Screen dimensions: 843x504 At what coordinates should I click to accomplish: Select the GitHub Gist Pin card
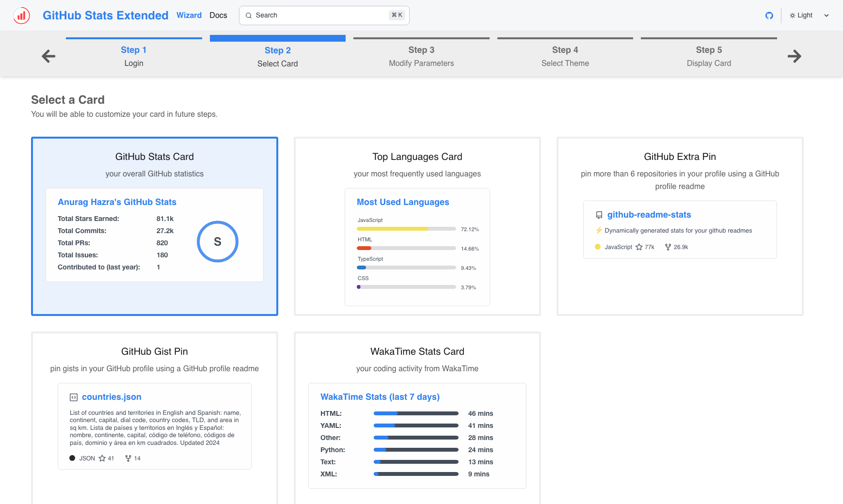tap(155, 418)
